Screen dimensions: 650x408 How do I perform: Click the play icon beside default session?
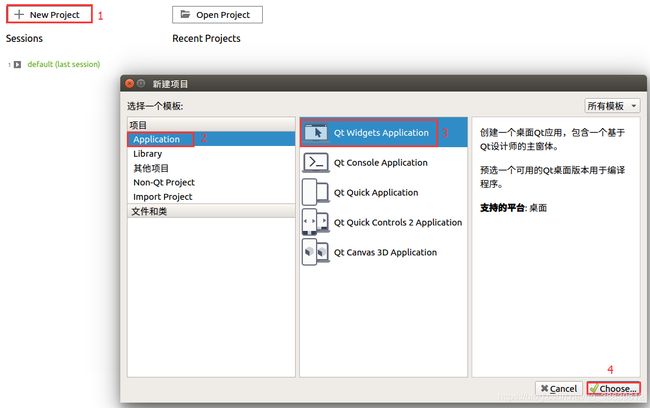tap(17, 64)
